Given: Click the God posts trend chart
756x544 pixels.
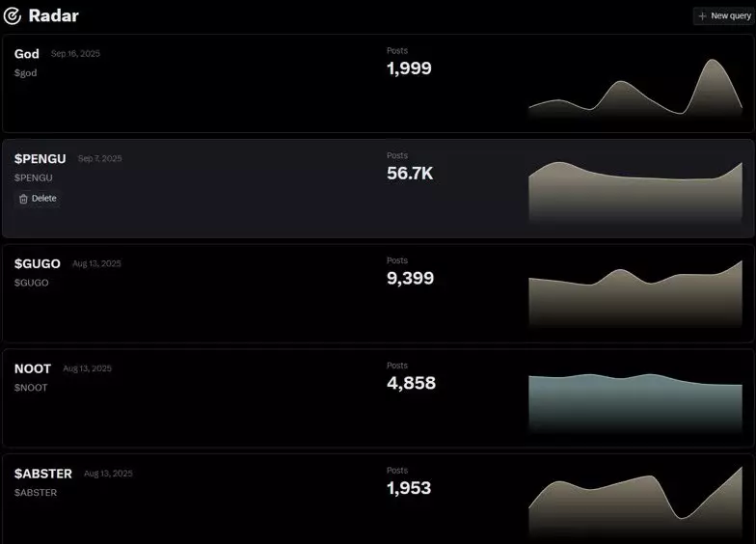Looking at the screenshot, I should tap(635, 89).
